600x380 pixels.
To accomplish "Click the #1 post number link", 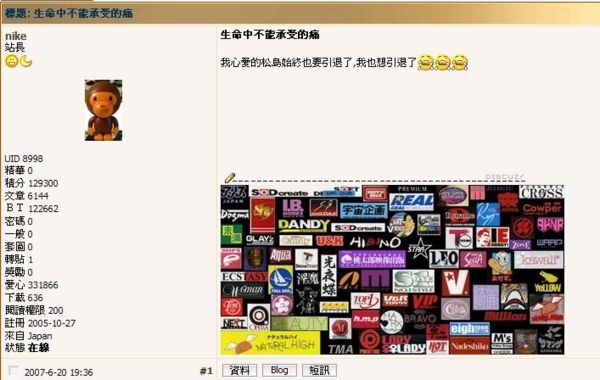I will [206, 371].
